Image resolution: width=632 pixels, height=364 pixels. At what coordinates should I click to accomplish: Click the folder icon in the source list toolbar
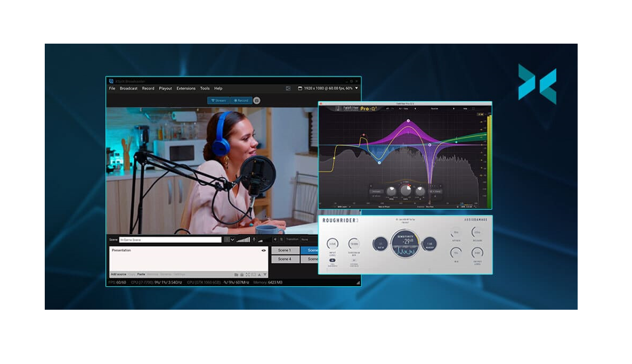(236, 275)
